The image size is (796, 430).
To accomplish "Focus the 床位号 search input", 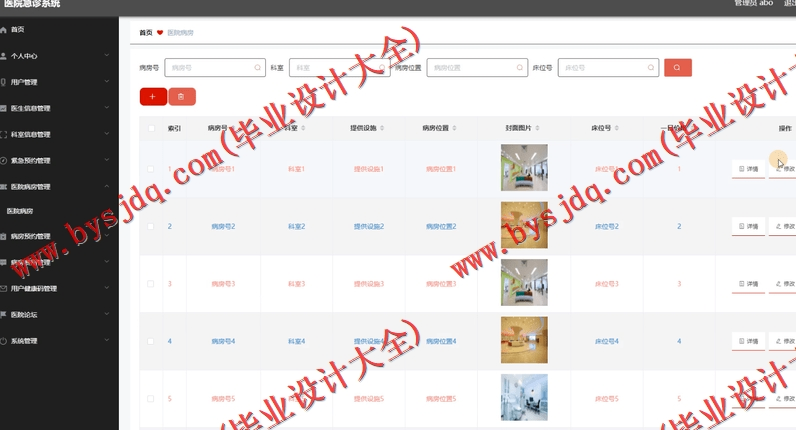I will pos(608,68).
